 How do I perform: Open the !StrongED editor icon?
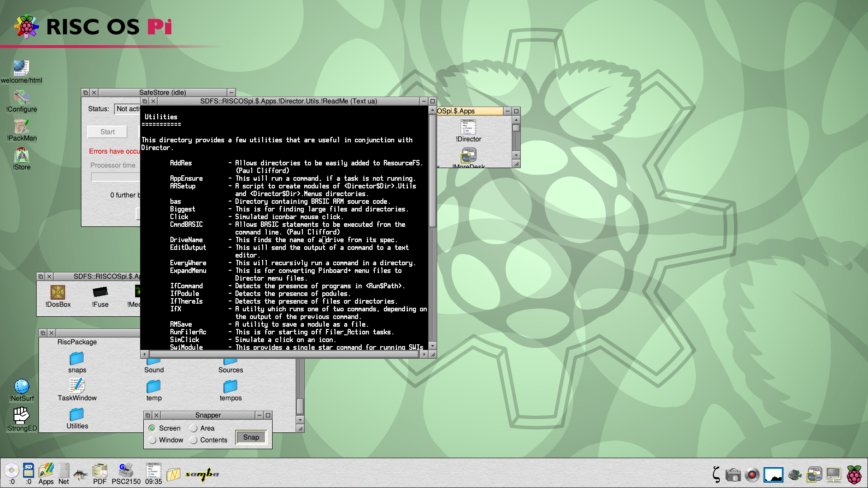pyautogui.click(x=21, y=419)
